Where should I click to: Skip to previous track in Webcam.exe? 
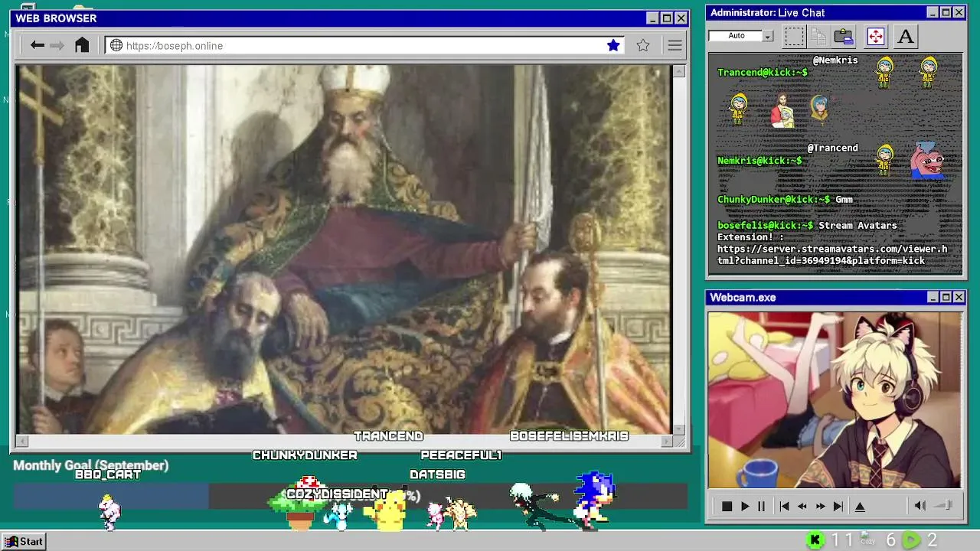(x=784, y=506)
